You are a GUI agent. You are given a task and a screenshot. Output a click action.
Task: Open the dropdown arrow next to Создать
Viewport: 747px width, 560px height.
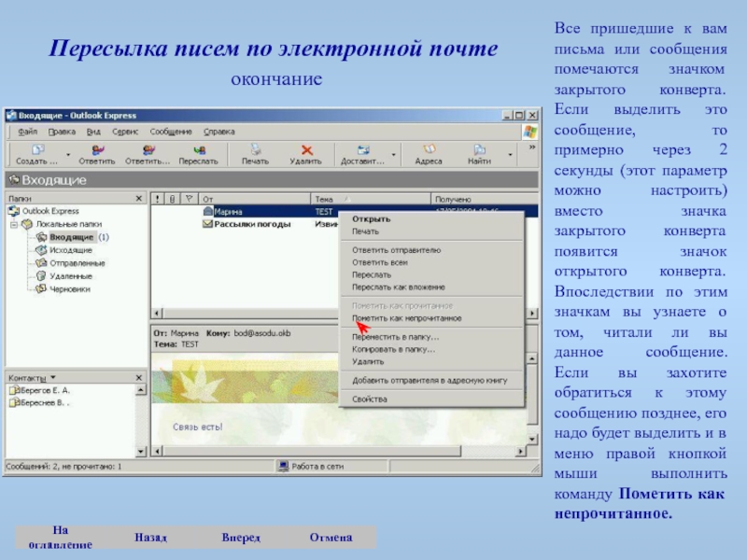[x=68, y=155]
